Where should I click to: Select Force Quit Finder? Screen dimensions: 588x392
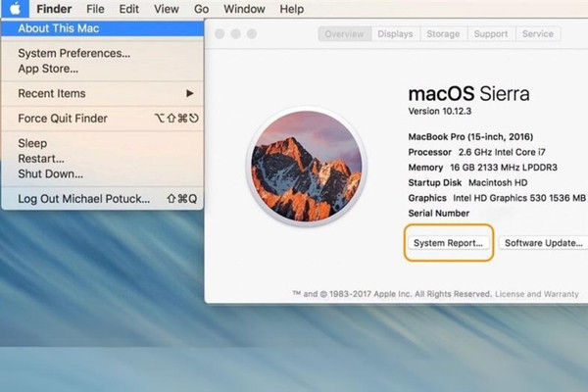coord(102,119)
